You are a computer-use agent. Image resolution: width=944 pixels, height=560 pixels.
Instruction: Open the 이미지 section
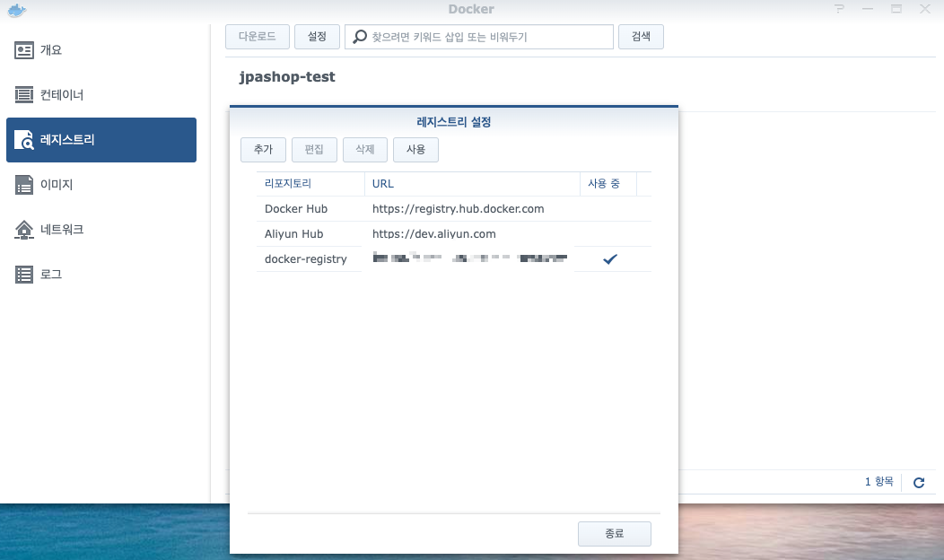point(101,184)
